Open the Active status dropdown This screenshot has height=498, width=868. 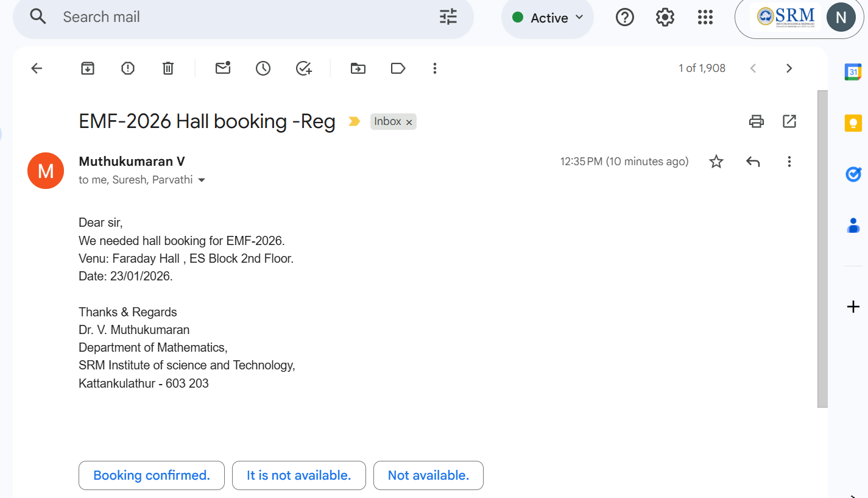point(548,18)
